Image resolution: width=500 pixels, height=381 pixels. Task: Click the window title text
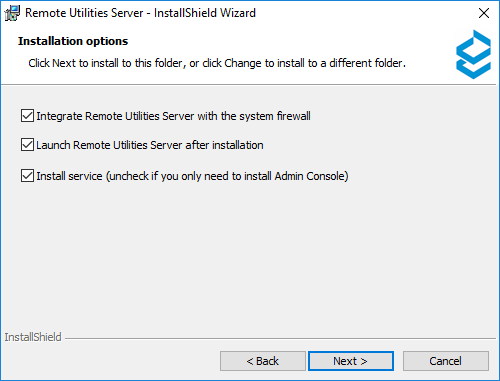(140, 13)
